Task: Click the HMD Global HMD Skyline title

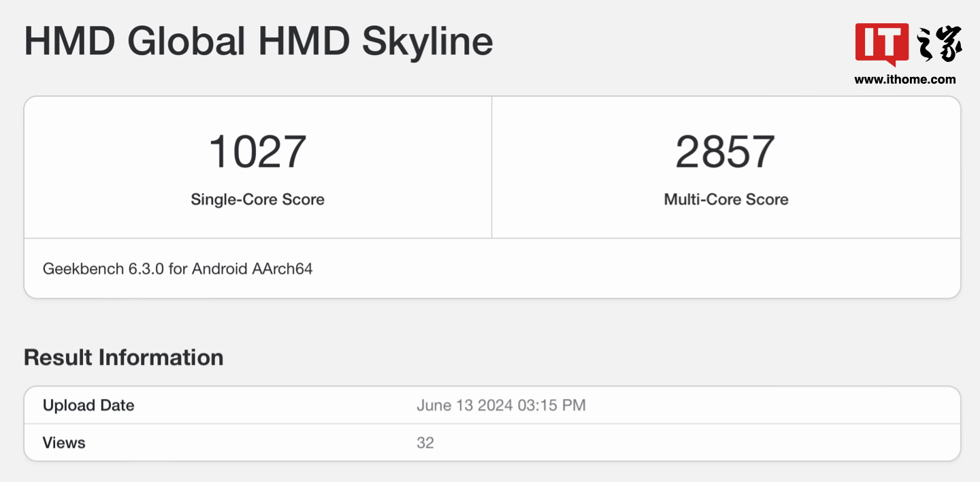Action: pos(258,41)
